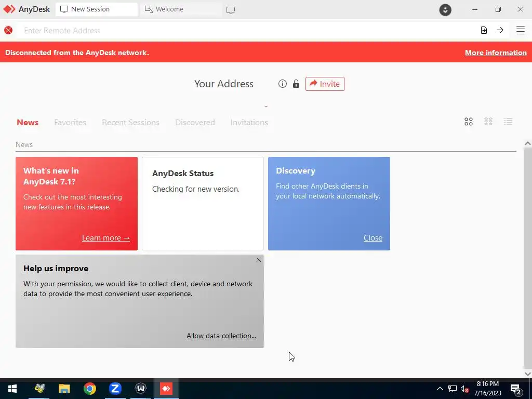
Task: Click the muted volume tray icon
Action: pyautogui.click(x=464, y=389)
